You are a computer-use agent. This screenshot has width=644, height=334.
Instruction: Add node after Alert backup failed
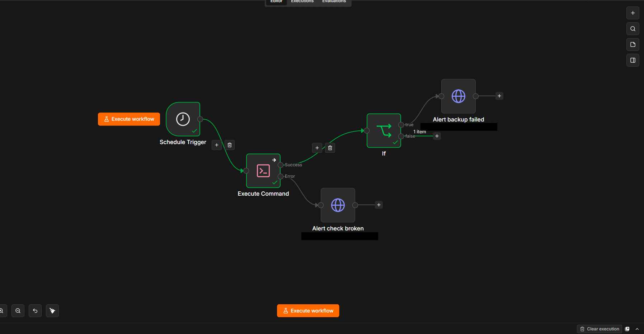[x=499, y=96]
